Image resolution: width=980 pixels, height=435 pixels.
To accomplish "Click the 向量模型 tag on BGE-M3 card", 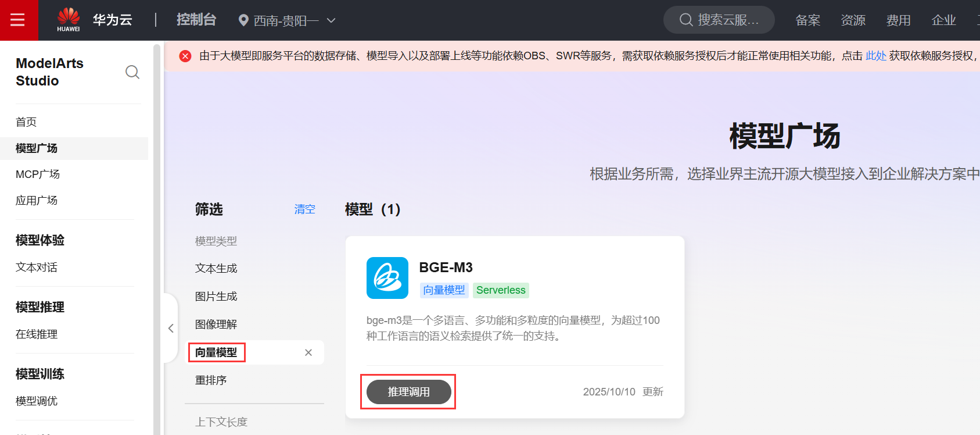I will (x=444, y=290).
